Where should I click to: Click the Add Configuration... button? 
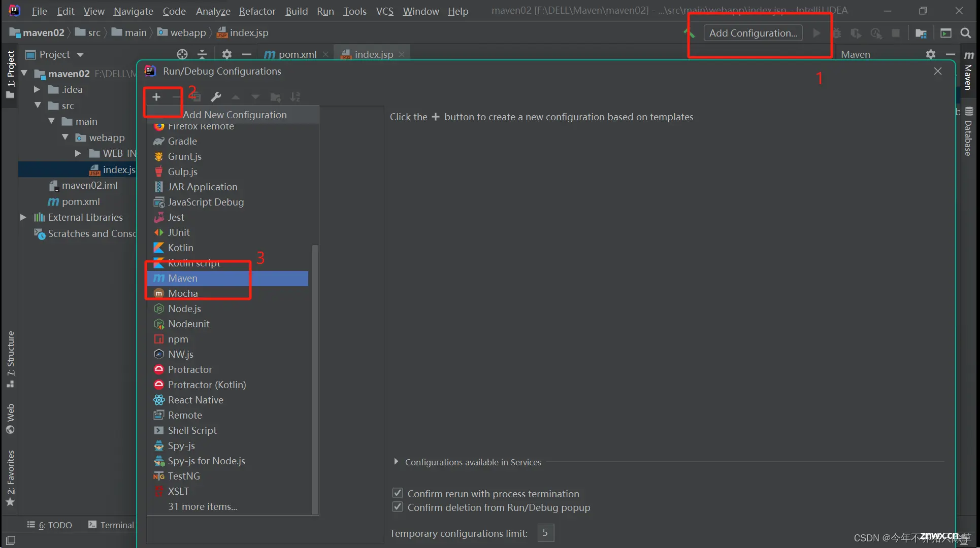point(753,33)
